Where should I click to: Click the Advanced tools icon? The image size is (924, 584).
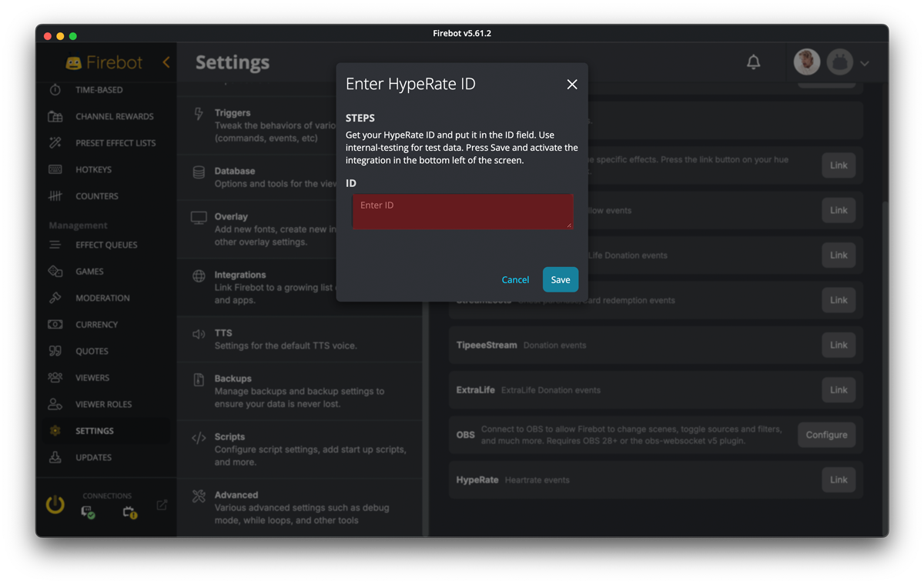pyautogui.click(x=199, y=496)
